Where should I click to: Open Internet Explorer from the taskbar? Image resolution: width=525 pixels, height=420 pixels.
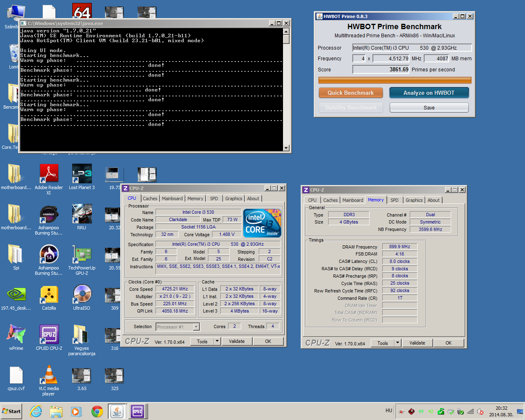pyautogui.click(x=36, y=411)
